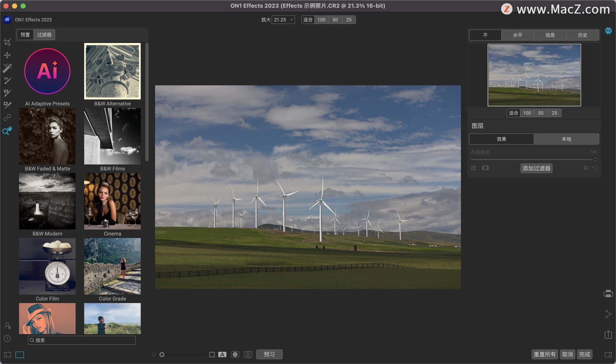The height and width of the screenshot is (364, 616).
Task: Toggle the show mask circle icon
Action: [235, 354]
